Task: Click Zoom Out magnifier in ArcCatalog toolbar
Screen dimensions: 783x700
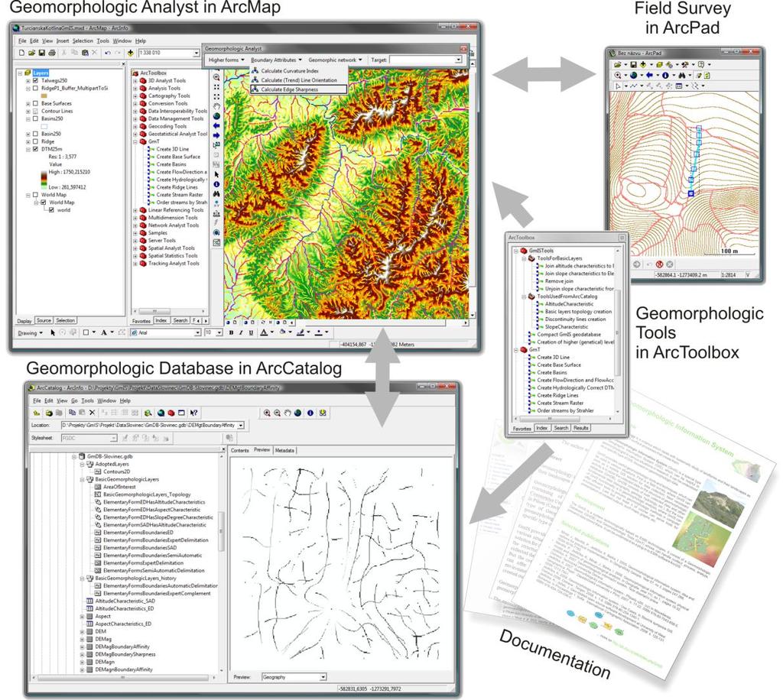Action: 277,413
